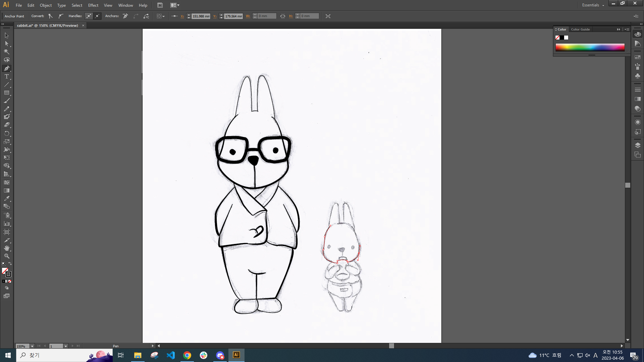Toggle hide handles for multiple anchors
The image size is (644, 362).
click(97, 16)
